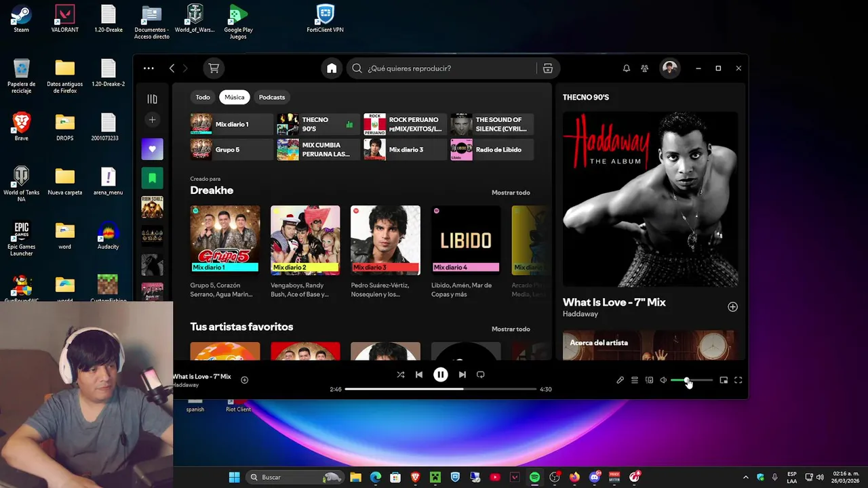The height and width of the screenshot is (488, 868).
Task: Open Spotify notifications bell
Action: point(627,68)
